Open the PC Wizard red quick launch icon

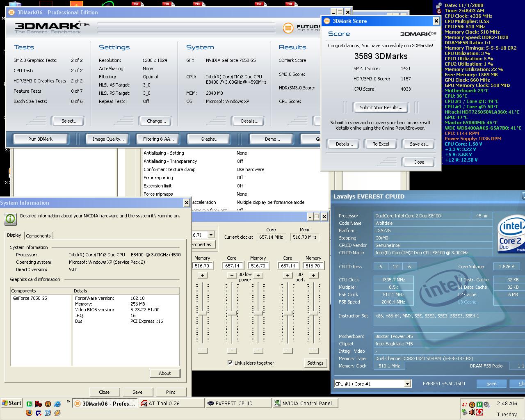click(x=39, y=404)
